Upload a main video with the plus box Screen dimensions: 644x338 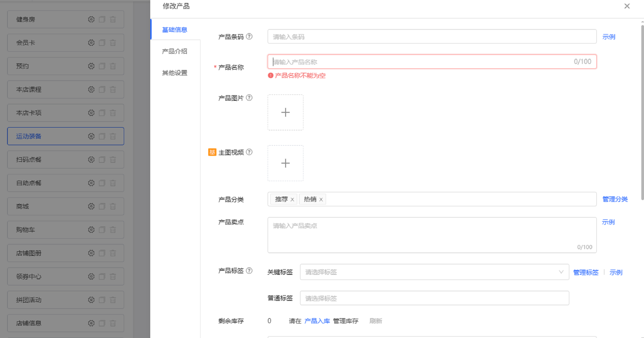click(x=285, y=163)
